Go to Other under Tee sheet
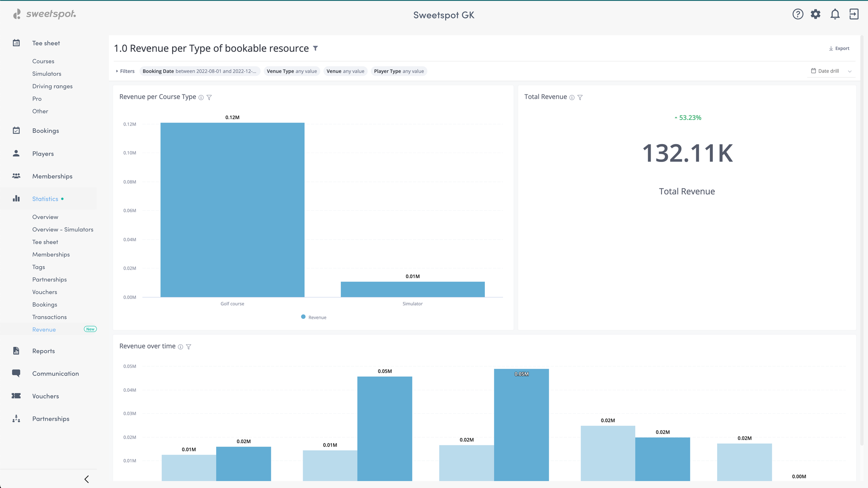Image resolution: width=868 pixels, height=488 pixels. point(40,111)
